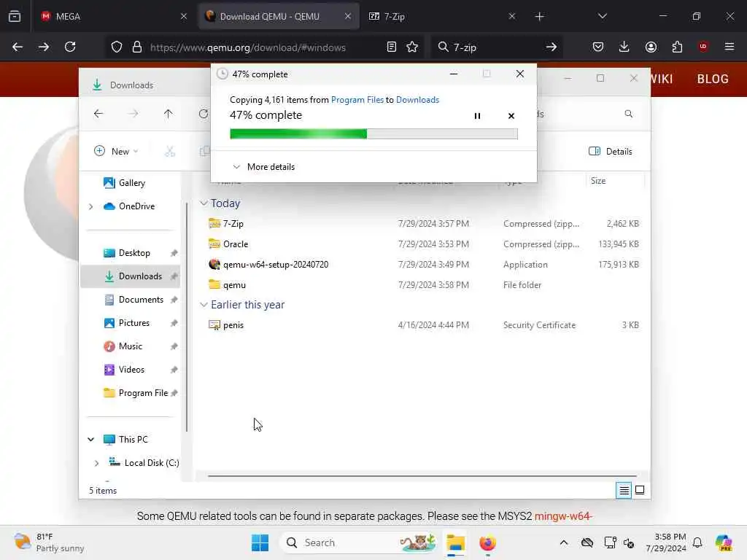
Task: Toggle the Details pane
Action: [611, 151]
